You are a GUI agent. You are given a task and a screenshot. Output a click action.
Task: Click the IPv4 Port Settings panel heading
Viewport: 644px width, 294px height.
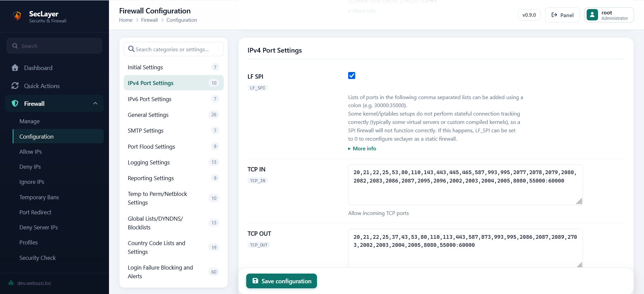click(x=275, y=50)
